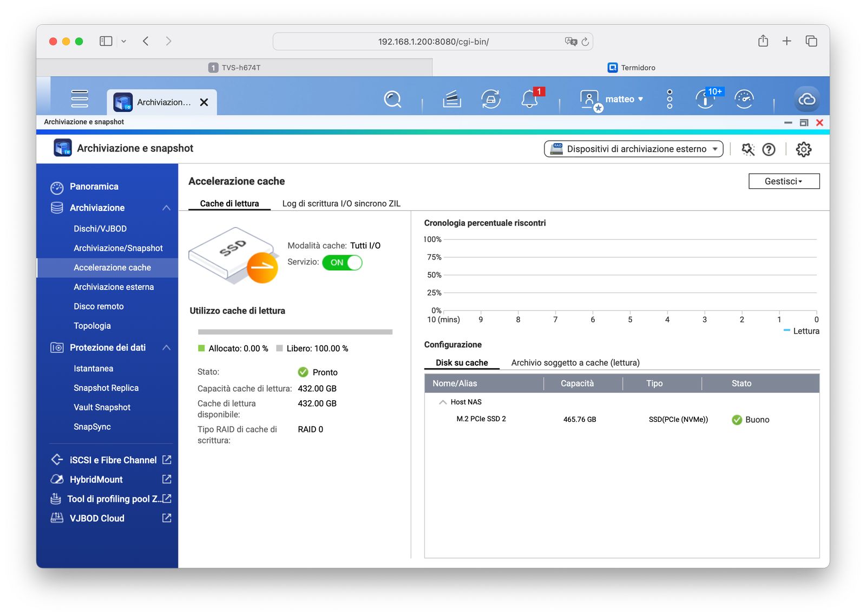Click the search magnifier icon in top bar
The image size is (866, 616).
click(392, 100)
